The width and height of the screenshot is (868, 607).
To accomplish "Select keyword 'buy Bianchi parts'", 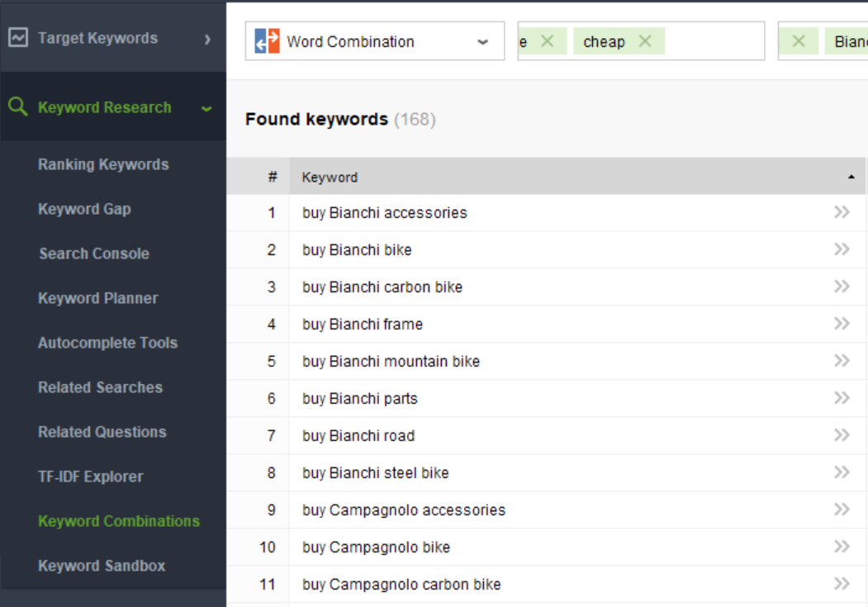I will point(360,398).
